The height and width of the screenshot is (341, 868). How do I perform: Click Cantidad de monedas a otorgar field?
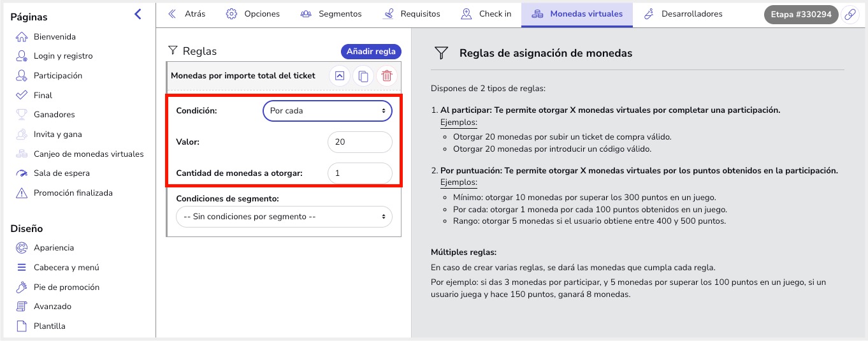(x=359, y=173)
